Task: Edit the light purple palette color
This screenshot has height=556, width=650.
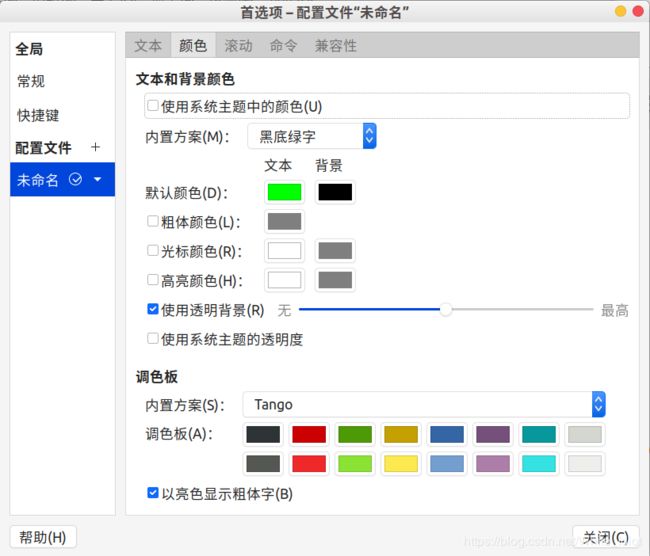Action: coord(493,464)
